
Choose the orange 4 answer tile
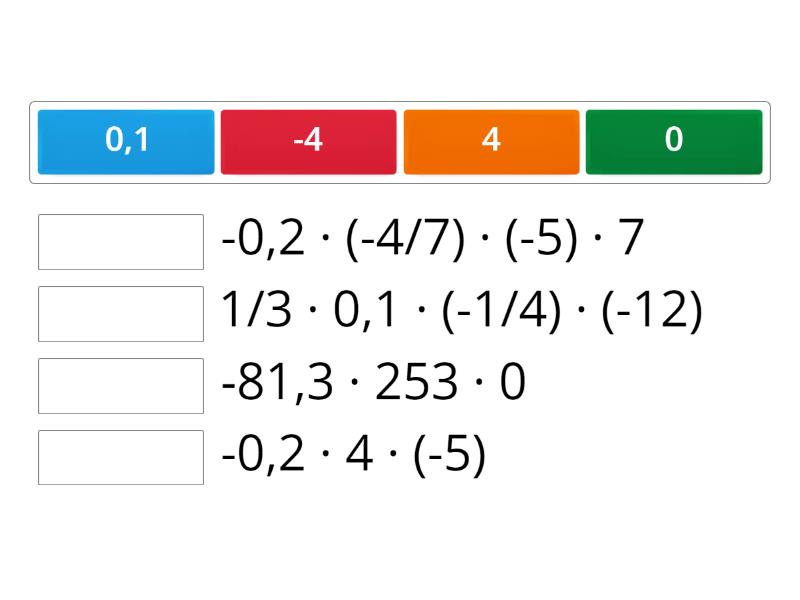point(491,141)
